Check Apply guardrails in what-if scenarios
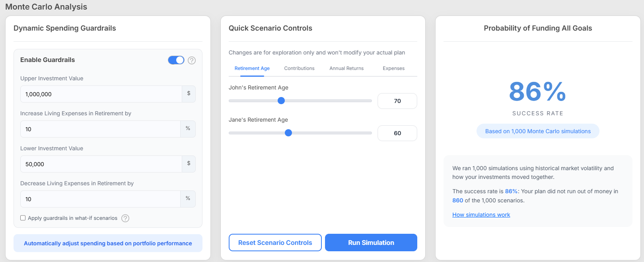 click(23, 218)
